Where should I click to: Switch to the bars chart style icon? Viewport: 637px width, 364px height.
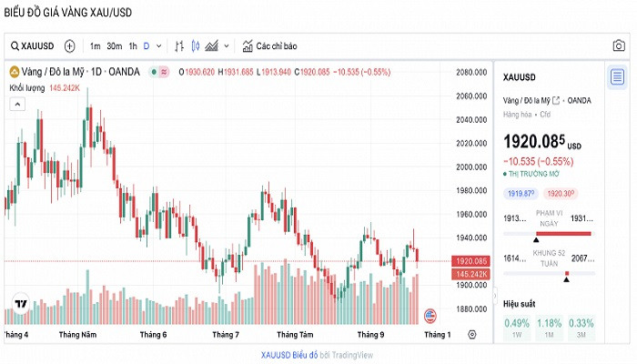tap(179, 45)
